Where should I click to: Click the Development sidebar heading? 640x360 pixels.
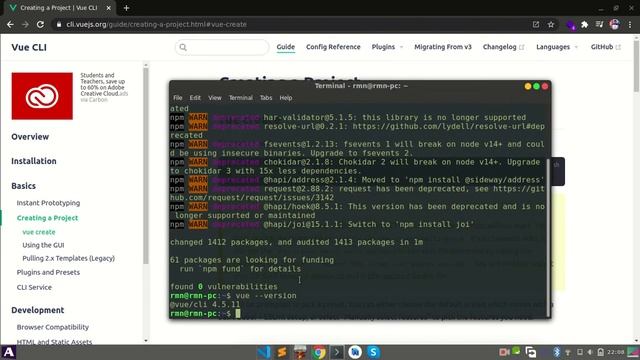(x=38, y=310)
